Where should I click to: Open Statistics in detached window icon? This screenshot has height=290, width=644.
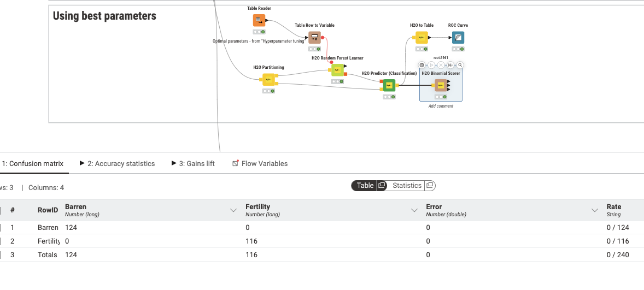(x=430, y=185)
